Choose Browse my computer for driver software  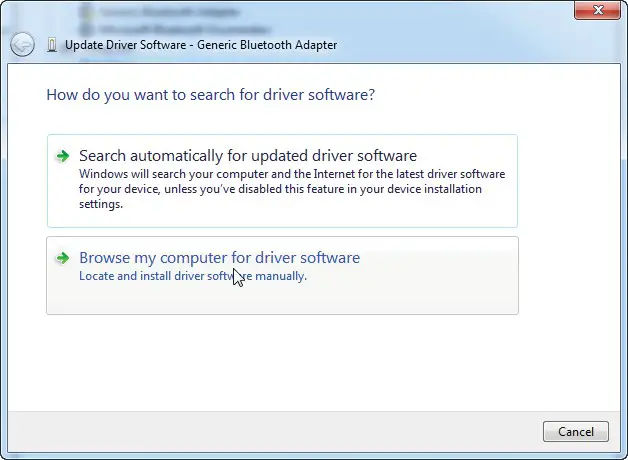(282, 275)
